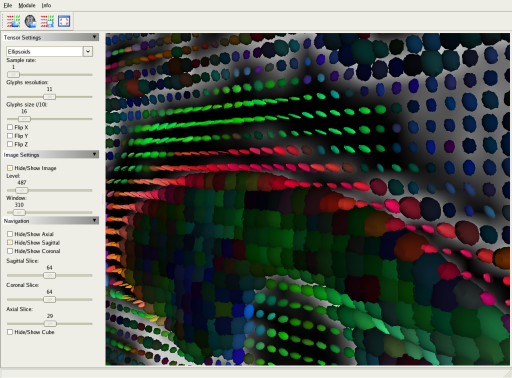This screenshot has width=512, height=378.
Task: Toggle the Hide/Show Cube checkbox
Action: tap(10, 332)
